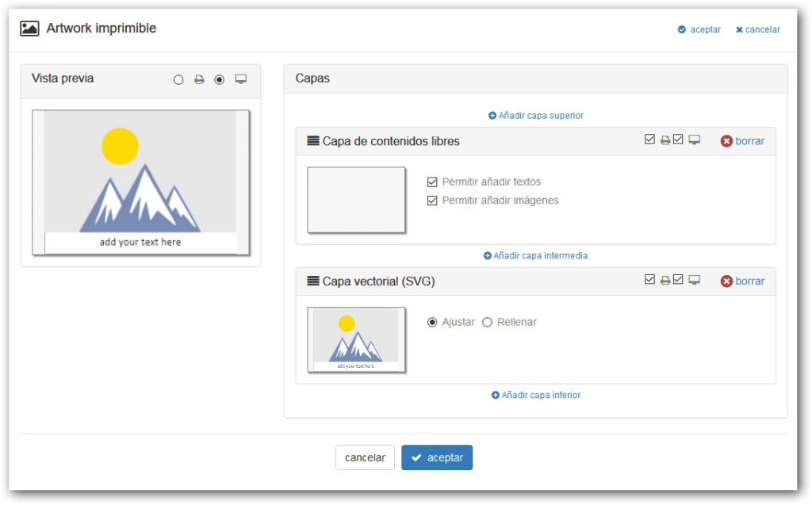This screenshot has height=505, width=812.
Task: Delete Capa vectorial (SVG) with borrar
Action: [742, 281]
